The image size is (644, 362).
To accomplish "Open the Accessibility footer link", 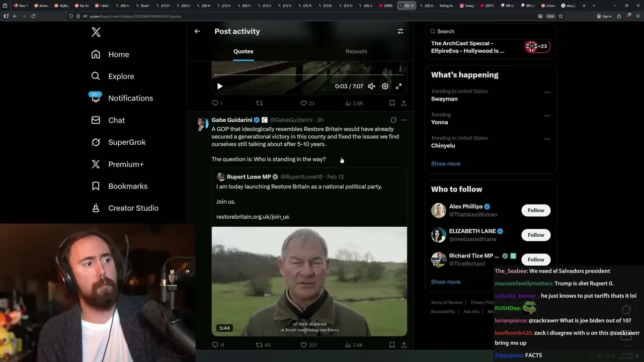I will 443,312.
